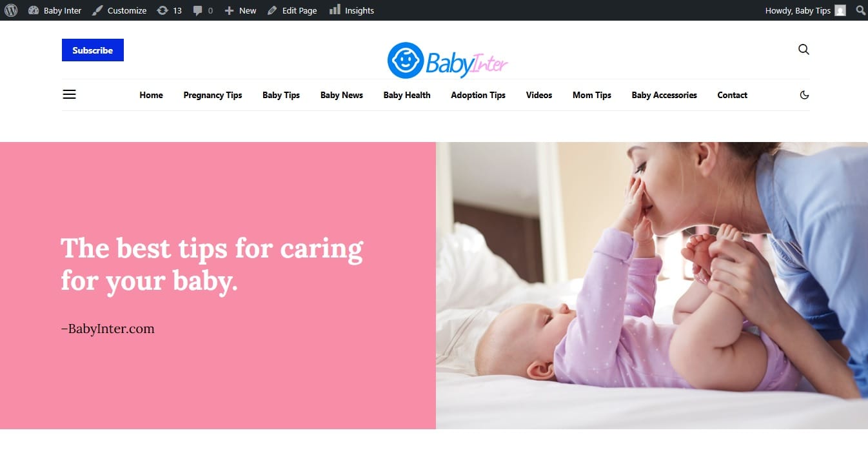The height and width of the screenshot is (457, 868).
Task: Click the blue Subscribe button
Action: 93,50
